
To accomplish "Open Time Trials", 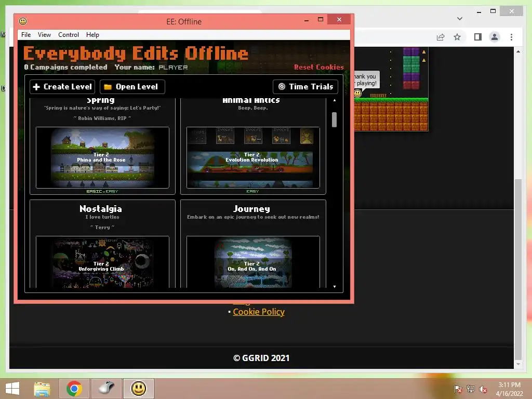I will click(305, 87).
